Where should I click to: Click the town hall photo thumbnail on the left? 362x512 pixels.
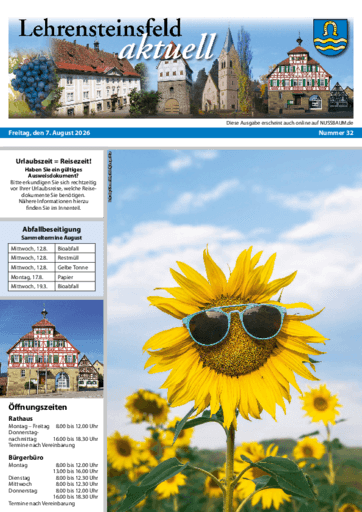point(52,348)
